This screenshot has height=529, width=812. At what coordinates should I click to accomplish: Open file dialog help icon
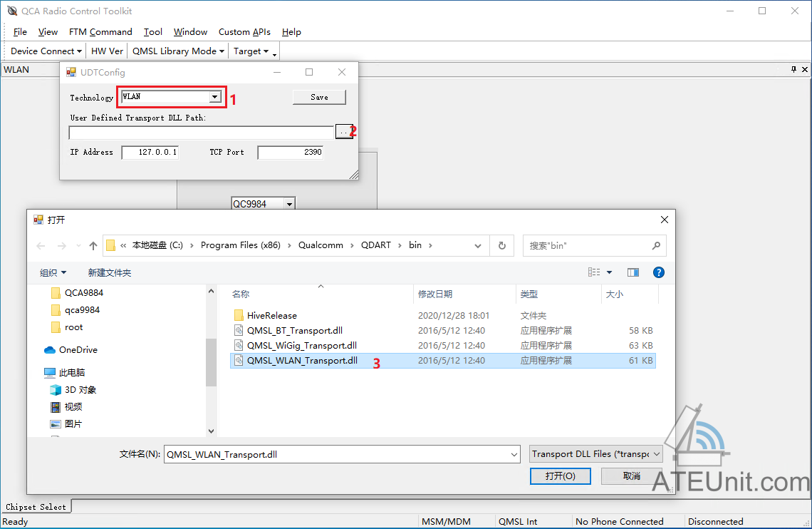[659, 272]
